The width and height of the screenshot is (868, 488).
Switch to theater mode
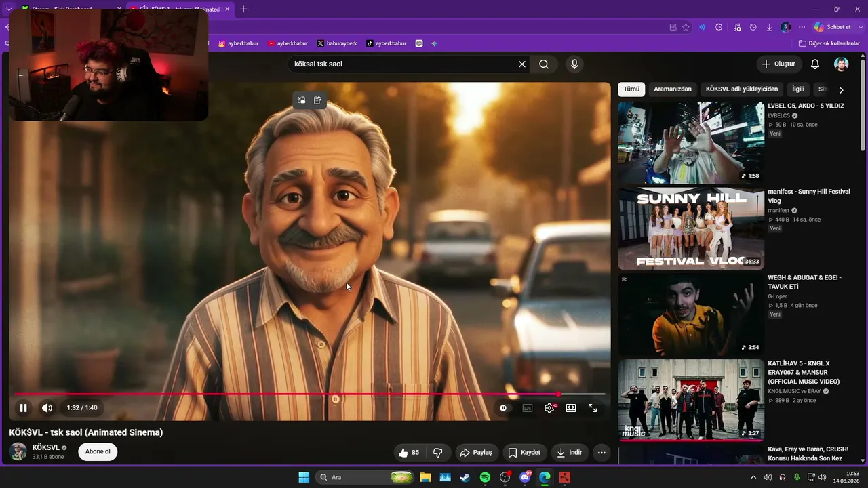point(571,408)
